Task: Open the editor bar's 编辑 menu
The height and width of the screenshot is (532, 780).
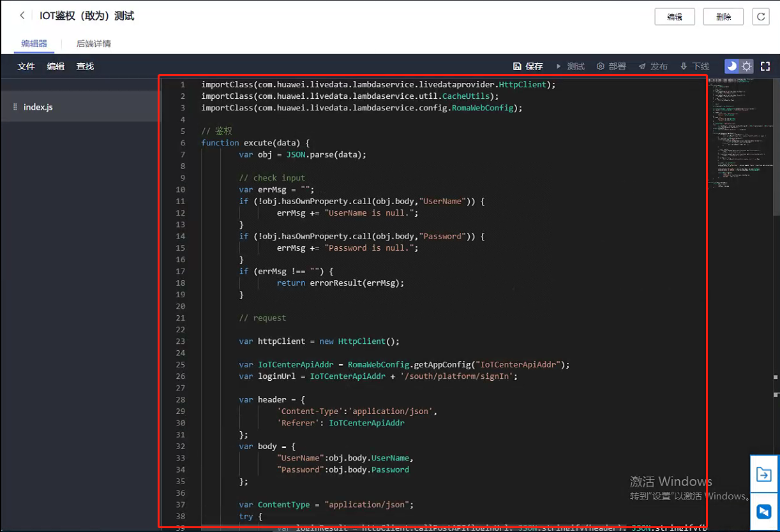Action: point(56,66)
